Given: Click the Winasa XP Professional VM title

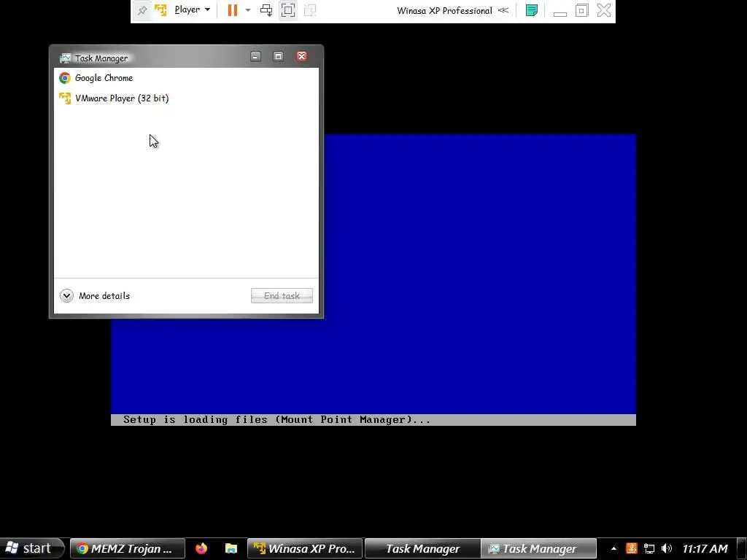Looking at the screenshot, I should 444,10.
